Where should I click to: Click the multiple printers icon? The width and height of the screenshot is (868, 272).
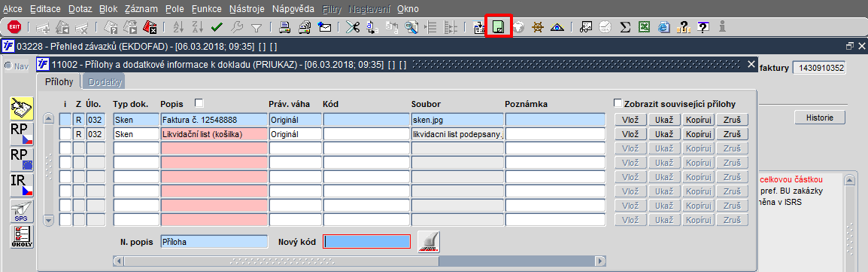tap(305, 26)
